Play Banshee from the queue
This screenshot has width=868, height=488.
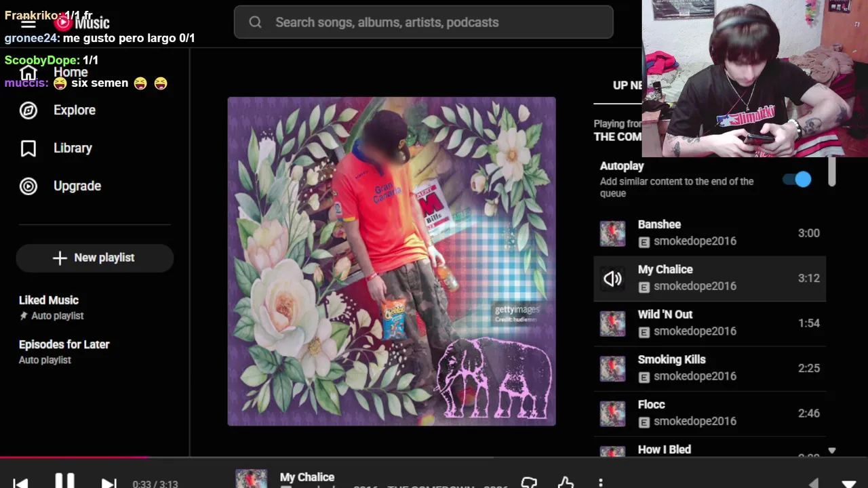tap(709, 233)
